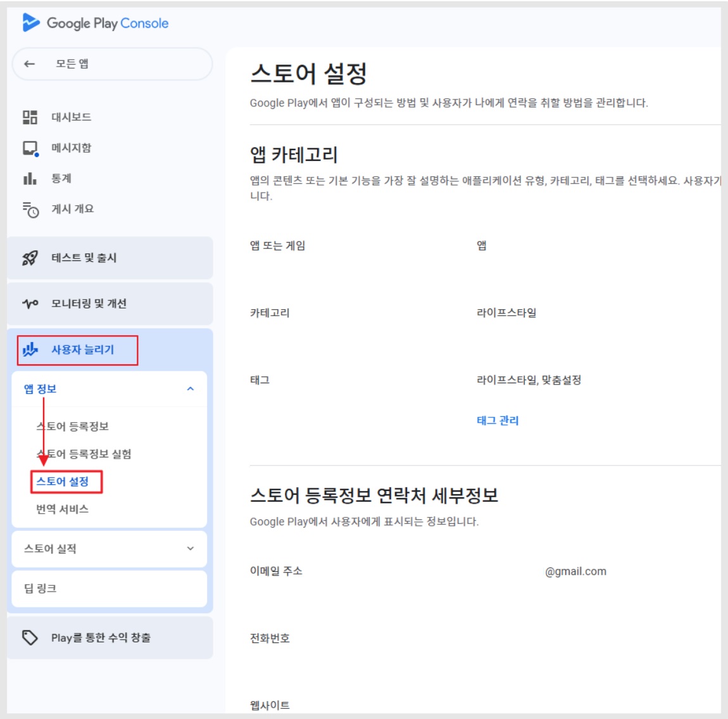Screen dimensions: 728x719
Task: Collapse the 앱 정보 section chevron
Action: click(191, 389)
